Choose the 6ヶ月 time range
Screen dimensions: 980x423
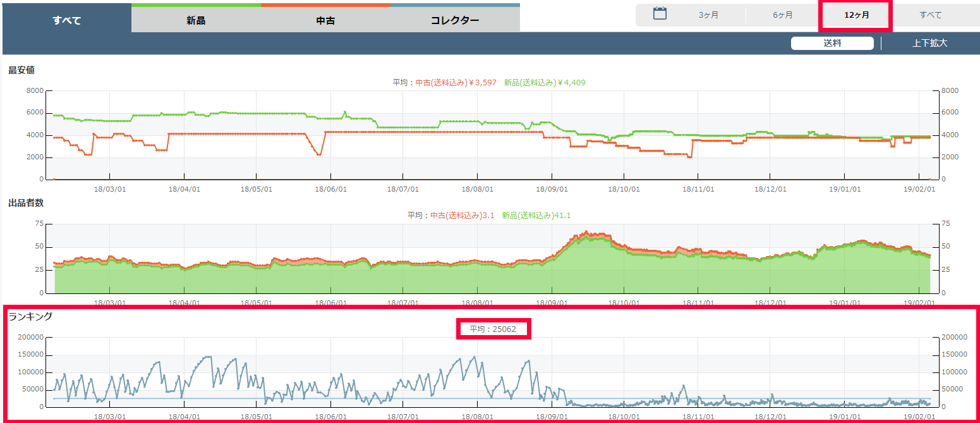782,15
